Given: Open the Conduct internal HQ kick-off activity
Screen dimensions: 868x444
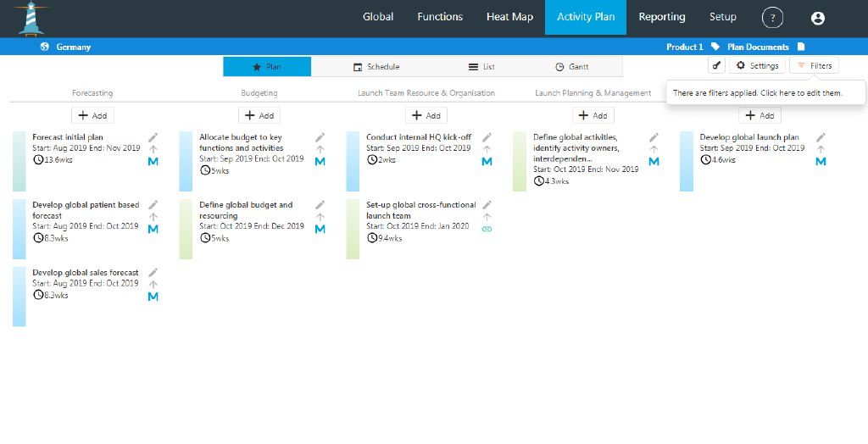Looking at the screenshot, I should click(x=418, y=137).
